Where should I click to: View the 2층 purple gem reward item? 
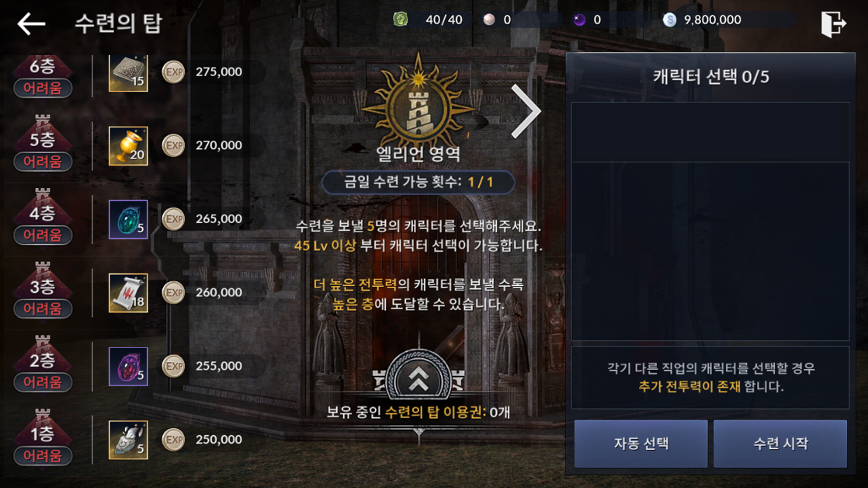pos(128,367)
